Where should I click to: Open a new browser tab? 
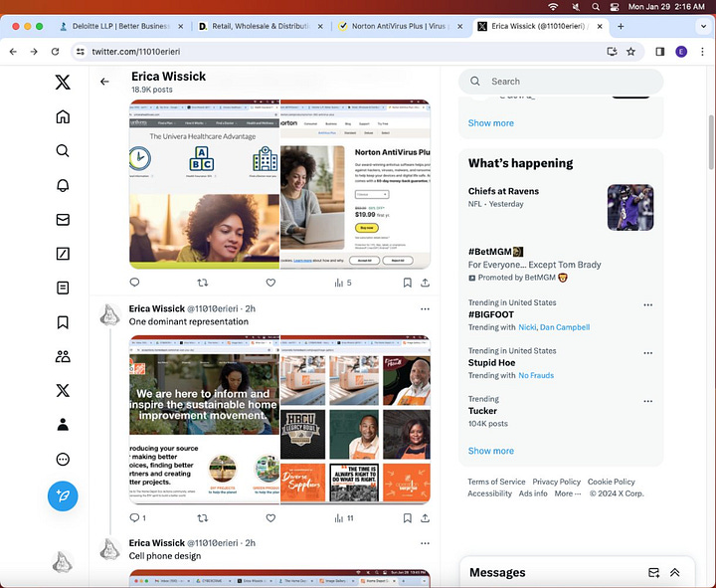click(621, 27)
